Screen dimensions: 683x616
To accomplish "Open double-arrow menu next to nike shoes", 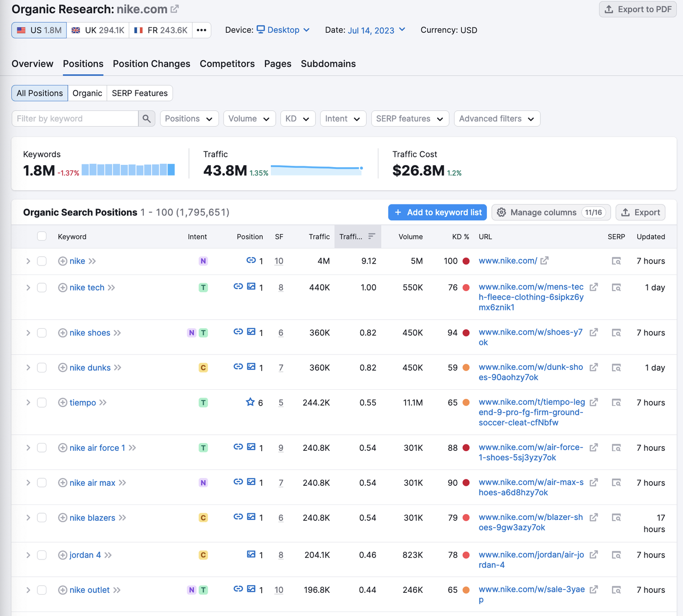I will [117, 333].
